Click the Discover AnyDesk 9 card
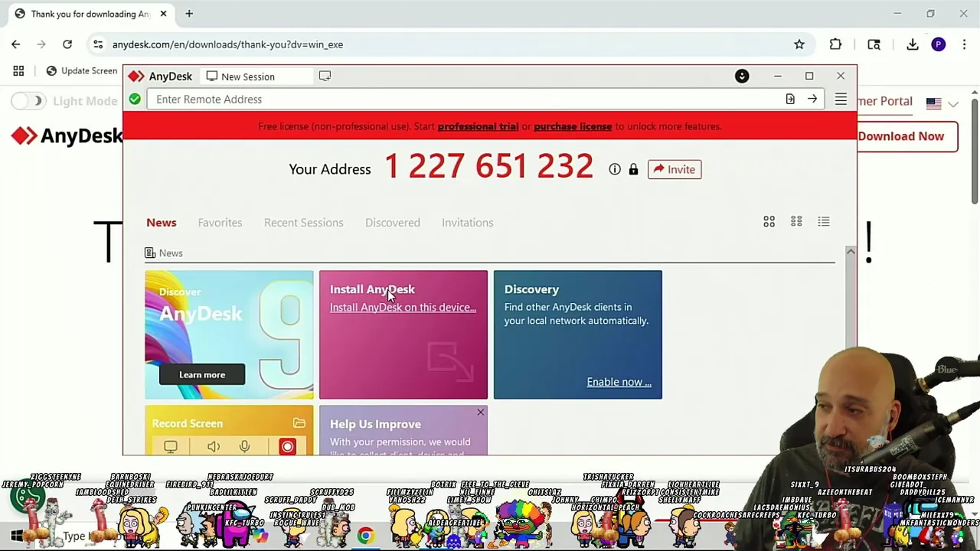 229,334
